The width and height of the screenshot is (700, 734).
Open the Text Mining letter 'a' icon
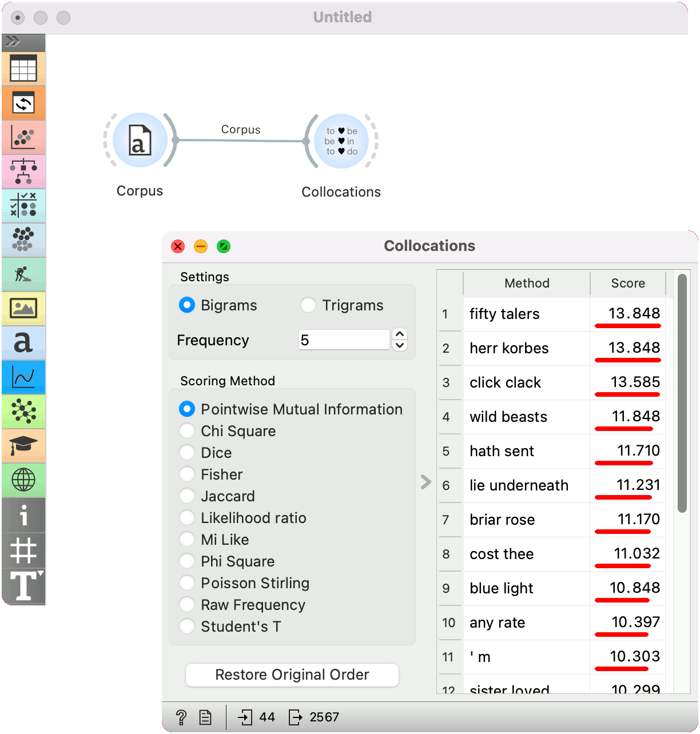pos(23,343)
